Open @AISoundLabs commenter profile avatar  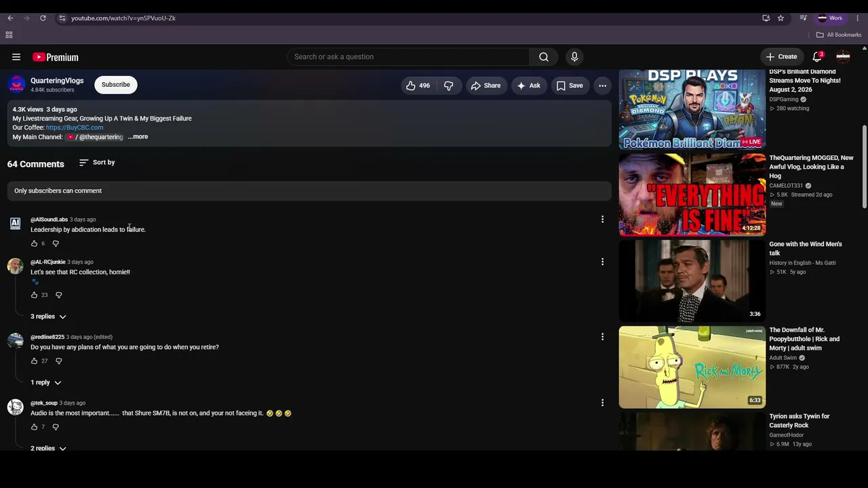(15, 224)
